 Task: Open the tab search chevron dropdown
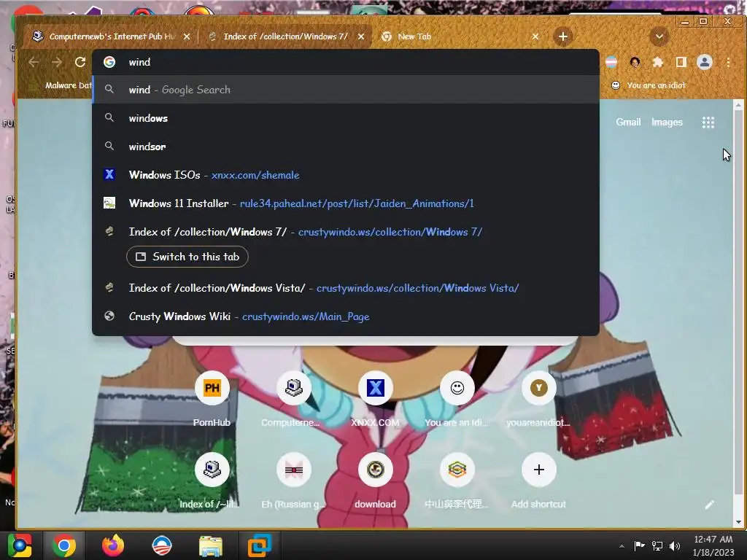(x=659, y=36)
